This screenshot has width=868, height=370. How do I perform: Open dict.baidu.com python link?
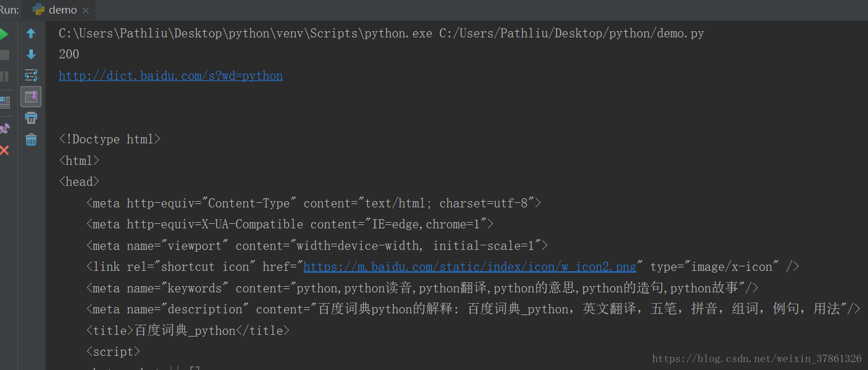[x=170, y=76]
